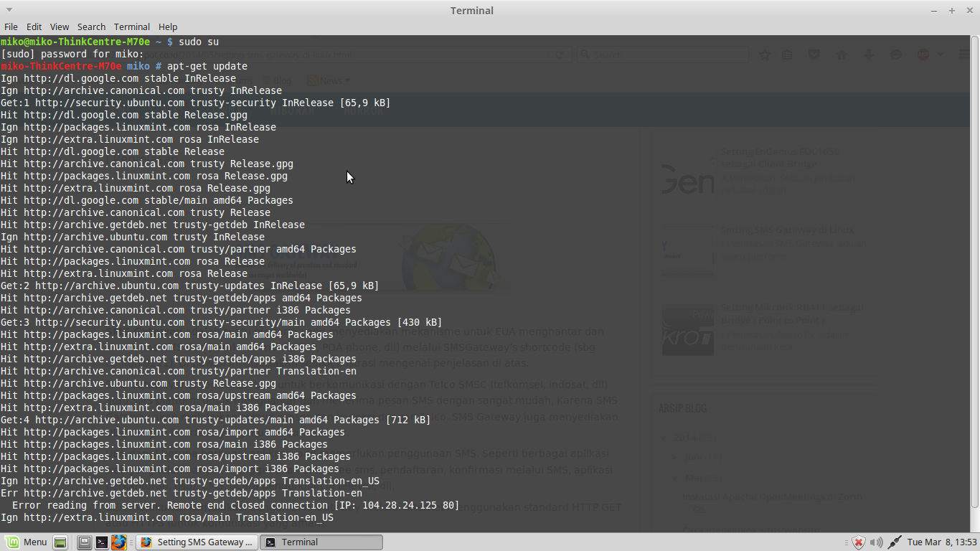Launch the terminal quick-launch icon in the panel
Viewport: 980px width, 551px height.
tap(102, 542)
